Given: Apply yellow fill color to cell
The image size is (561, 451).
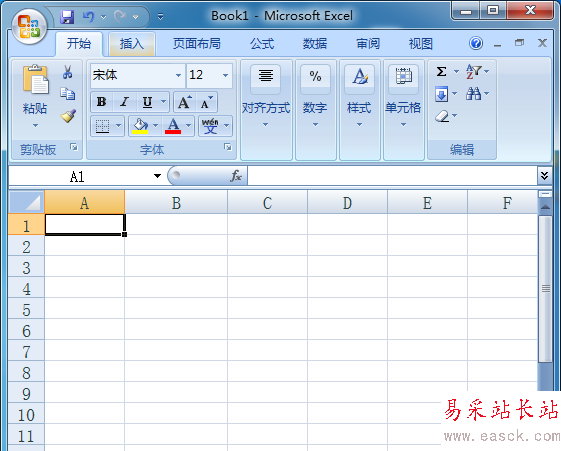Looking at the screenshot, I should (x=140, y=126).
